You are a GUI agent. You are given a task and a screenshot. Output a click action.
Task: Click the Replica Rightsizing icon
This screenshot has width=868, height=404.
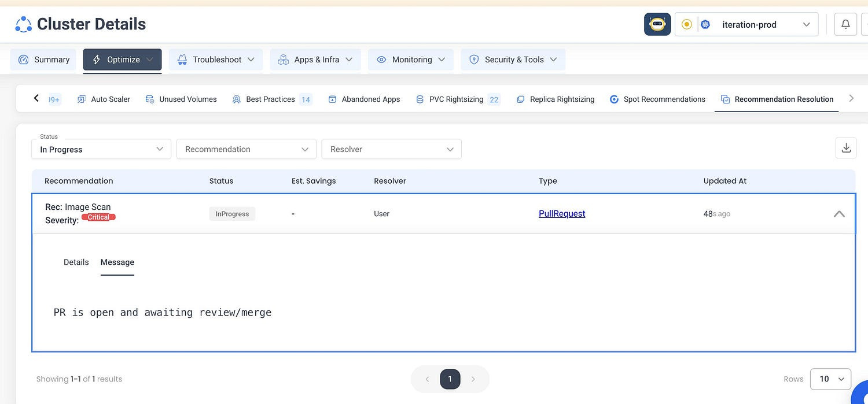521,99
